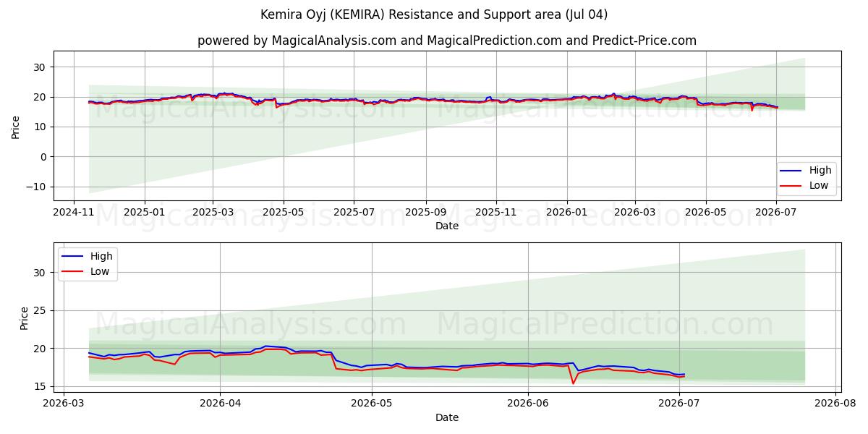The width and height of the screenshot is (868, 434).
Task: Click the '2025-09' x-axis label on the top chart
Action: tap(425, 213)
